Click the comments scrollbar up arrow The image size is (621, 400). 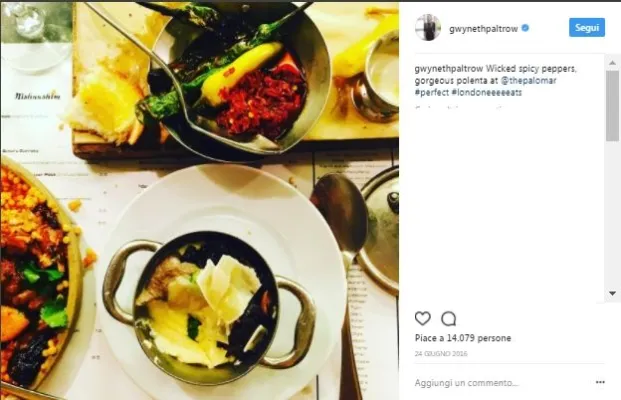click(612, 63)
